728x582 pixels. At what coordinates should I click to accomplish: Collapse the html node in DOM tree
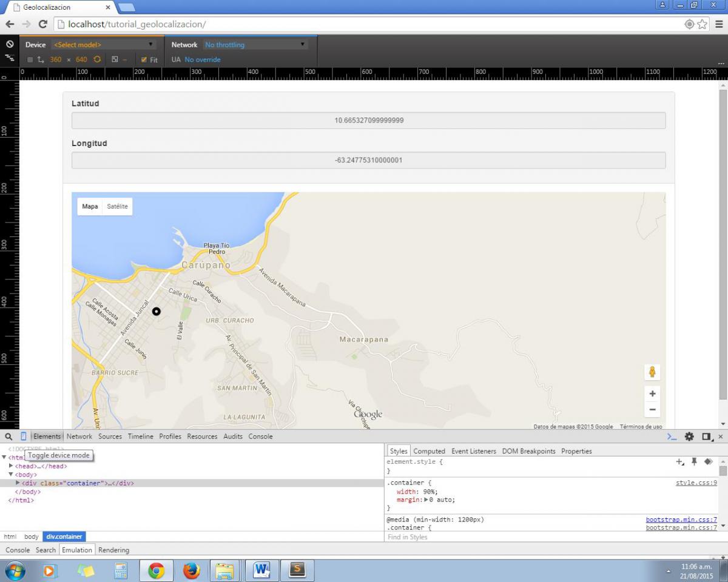tap(4, 458)
